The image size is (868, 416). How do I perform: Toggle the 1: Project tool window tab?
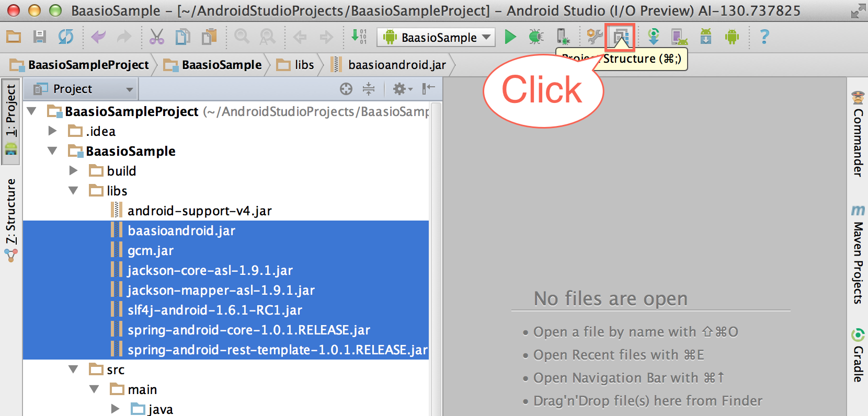pos(11,121)
